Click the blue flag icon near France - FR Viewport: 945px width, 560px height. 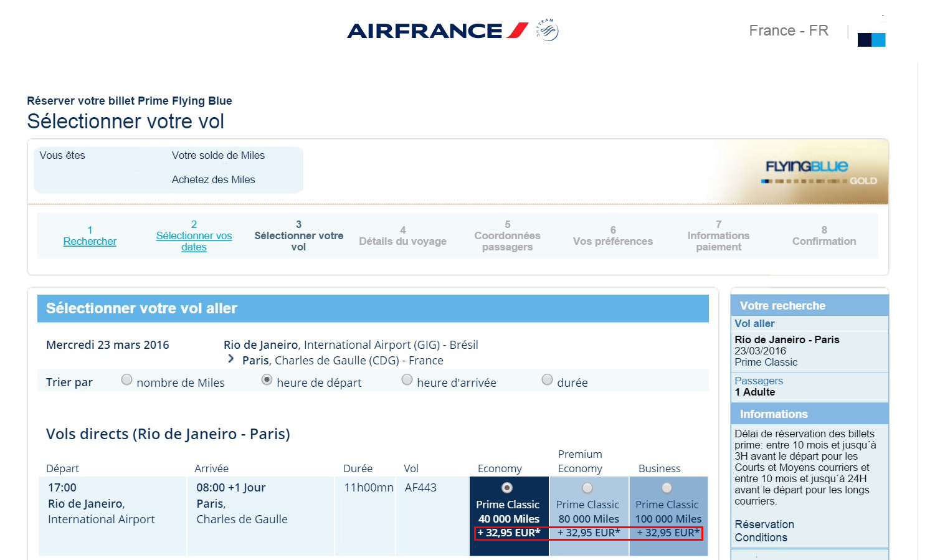pyautogui.click(x=871, y=40)
